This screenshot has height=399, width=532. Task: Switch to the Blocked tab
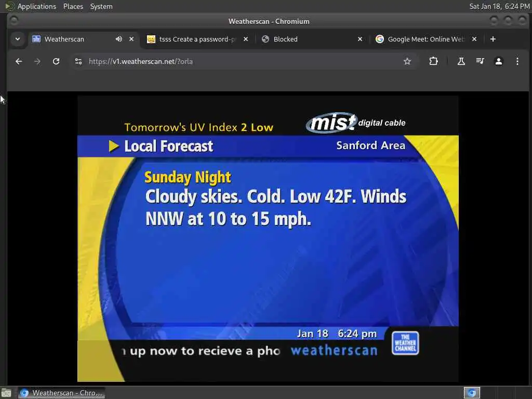pos(312,39)
